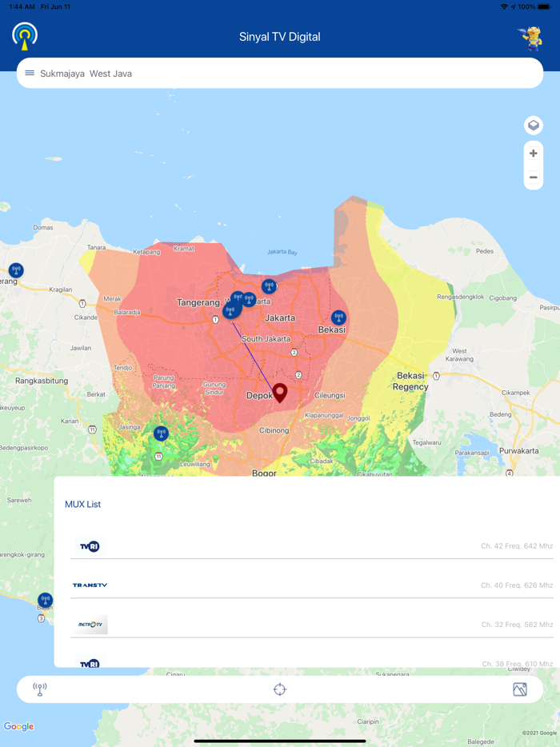The image size is (560, 747).
Task: Tap the map image icon in bottom bar
Action: coord(520,689)
